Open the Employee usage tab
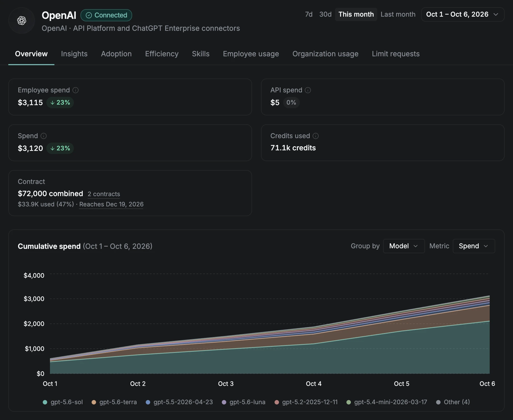The image size is (513, 420). click(251, 54)
